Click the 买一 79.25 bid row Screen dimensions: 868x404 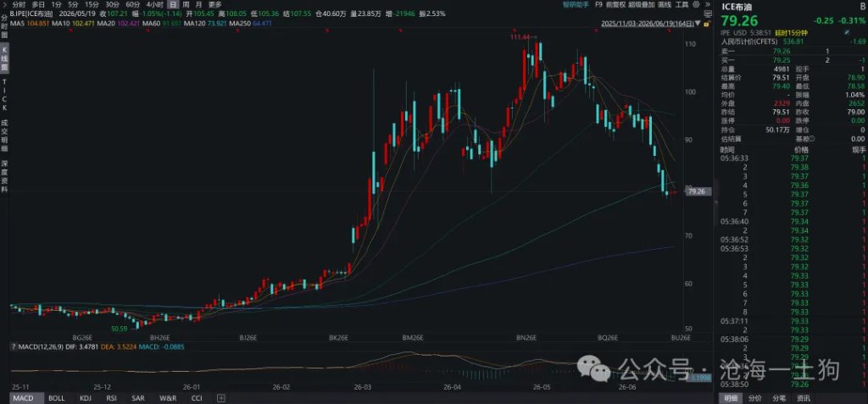793,59
